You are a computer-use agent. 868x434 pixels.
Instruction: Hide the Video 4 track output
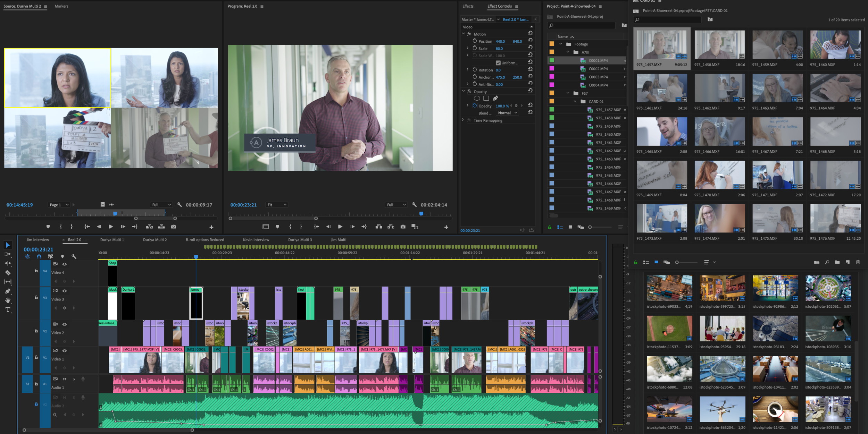pos(65,264)
